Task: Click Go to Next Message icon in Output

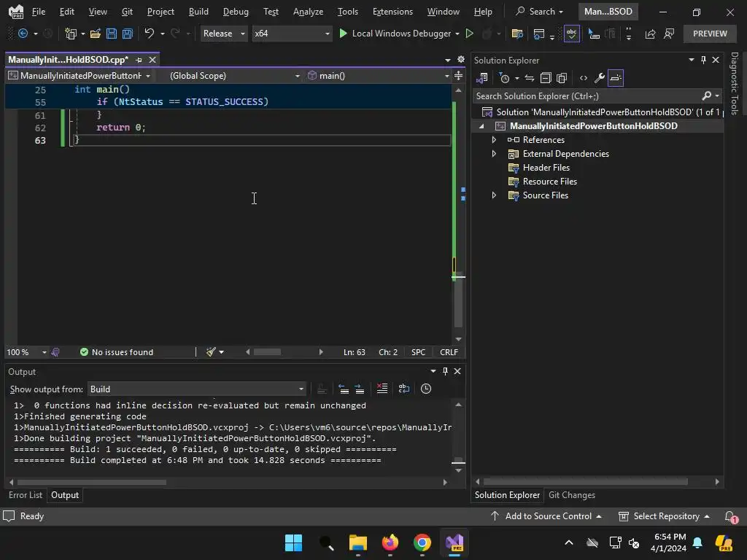Action: point(360,389)
